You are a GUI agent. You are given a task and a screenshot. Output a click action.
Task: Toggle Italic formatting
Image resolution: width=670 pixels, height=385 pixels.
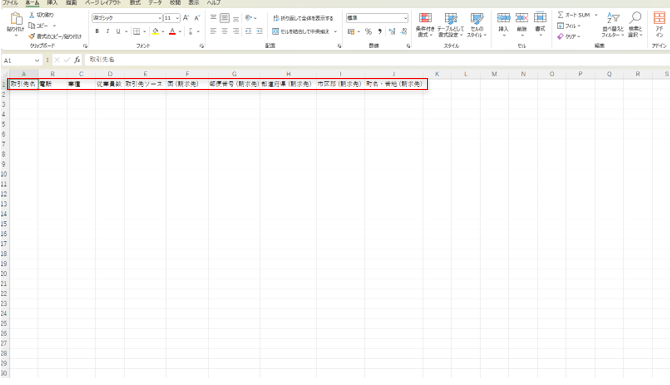pyautogui.click(x=108, y=31)
